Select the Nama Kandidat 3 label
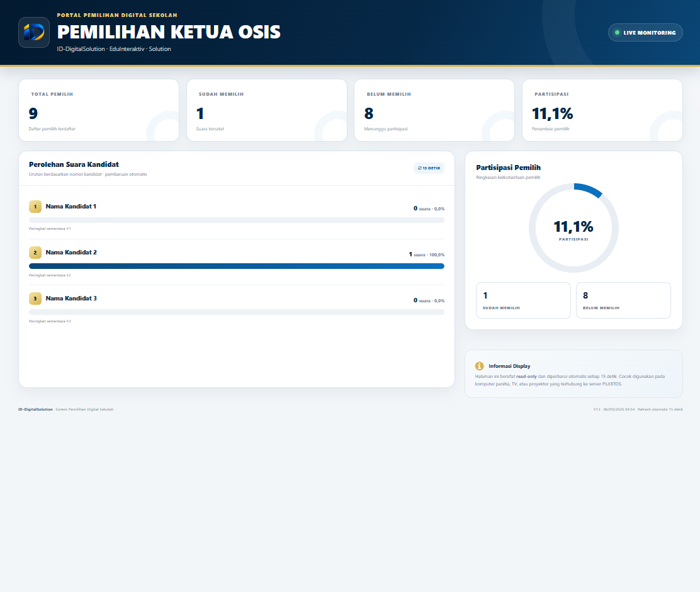Image resolution: width=700 pixels, height=592 pixels. 71,299
